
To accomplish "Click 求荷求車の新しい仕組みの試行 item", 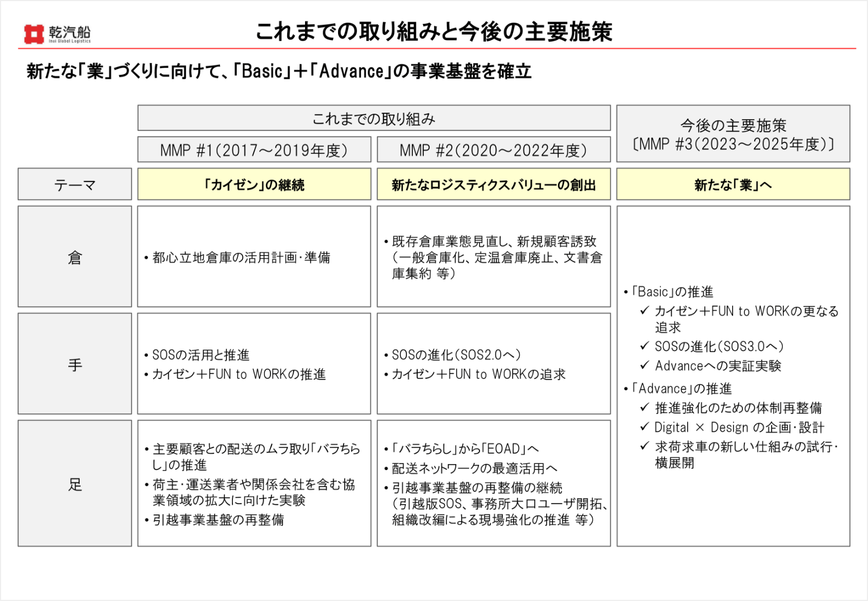I will click(x=739, y=455).
